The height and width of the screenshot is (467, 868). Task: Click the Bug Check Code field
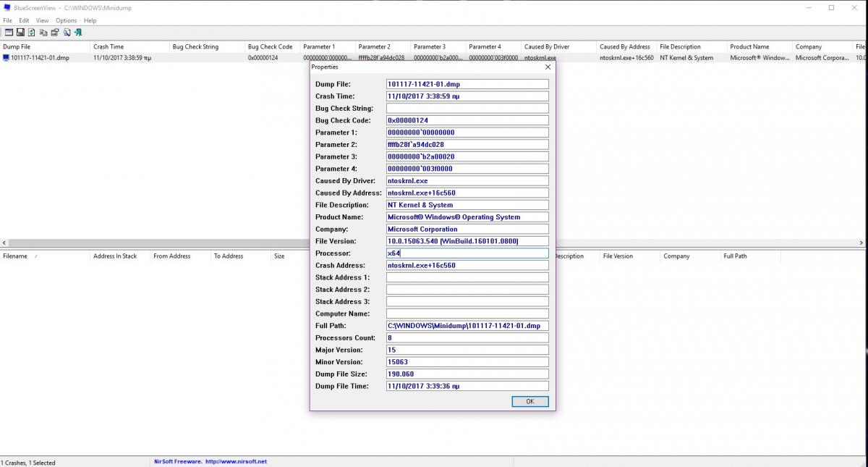click(467, 120)
